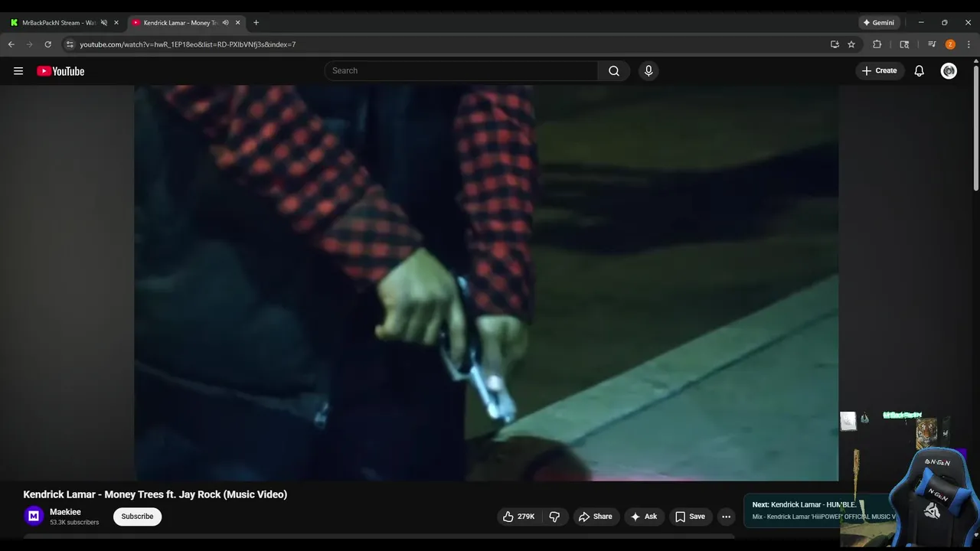
Task: Like the video with thumbs up
Action: (x=518, y=517)
